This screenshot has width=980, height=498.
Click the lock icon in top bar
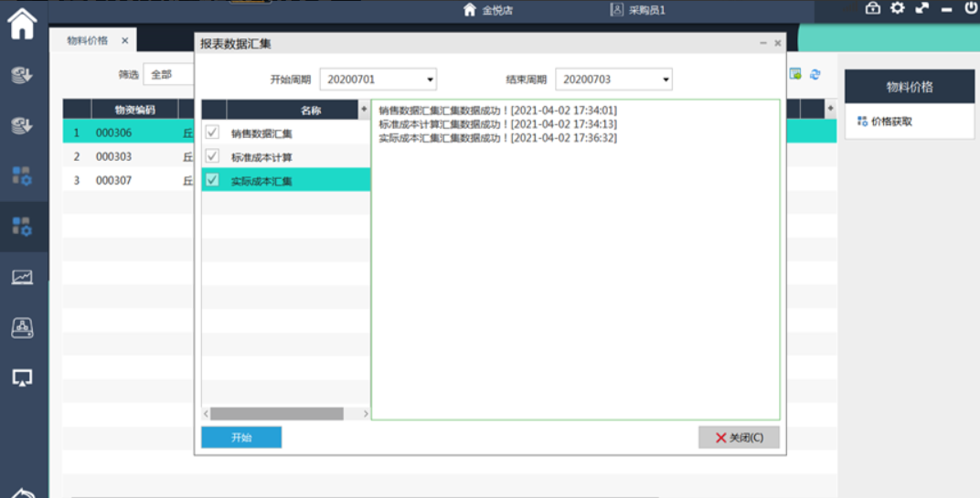click(872, 8)
